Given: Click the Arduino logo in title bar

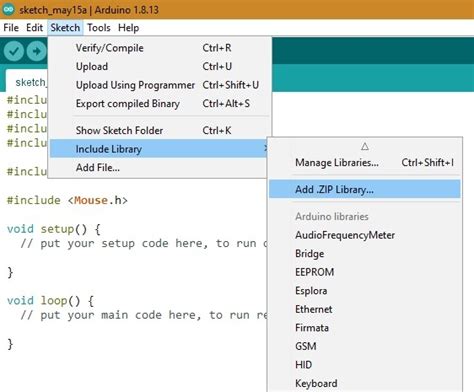Looking at the screenshot, I should 8,9.
